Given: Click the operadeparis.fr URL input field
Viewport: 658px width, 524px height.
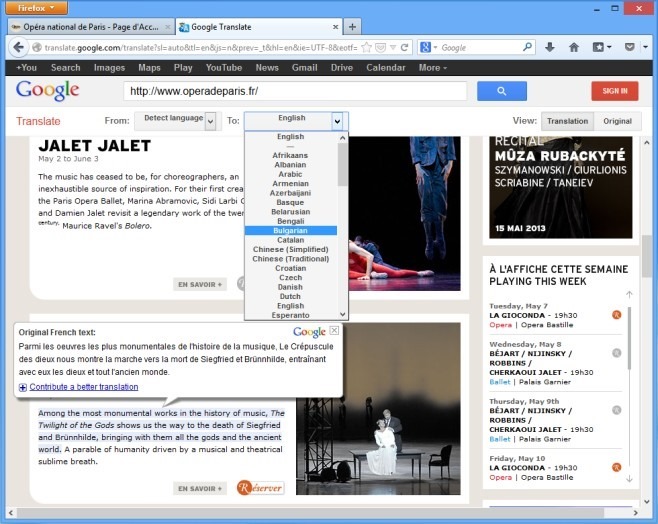Looking at the screenshot, I should point(295,91).
